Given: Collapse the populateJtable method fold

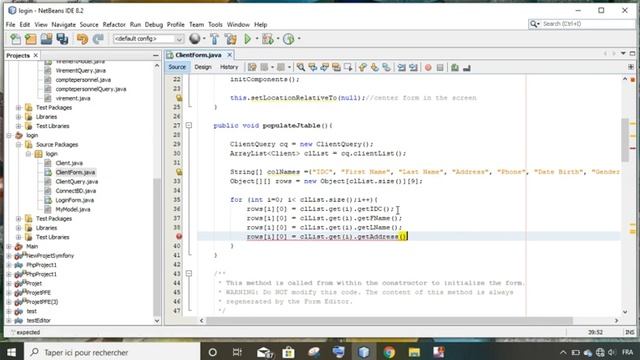Looking at the screenshot, I should (189, 125).
